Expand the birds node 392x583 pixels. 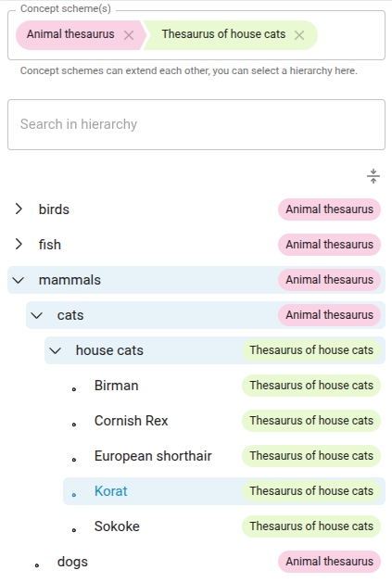click(x=19, y=209)
